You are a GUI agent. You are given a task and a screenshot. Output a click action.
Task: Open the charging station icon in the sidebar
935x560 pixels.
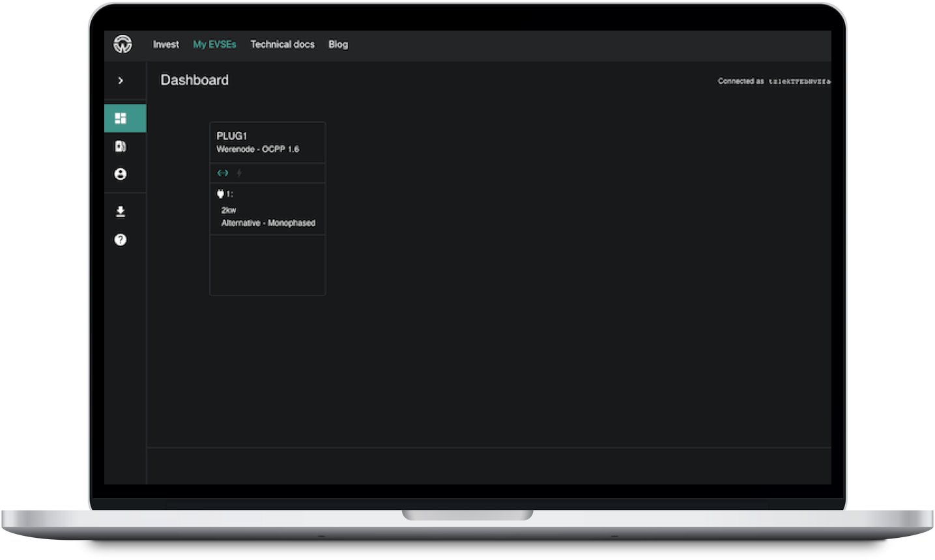pos(121,147)
